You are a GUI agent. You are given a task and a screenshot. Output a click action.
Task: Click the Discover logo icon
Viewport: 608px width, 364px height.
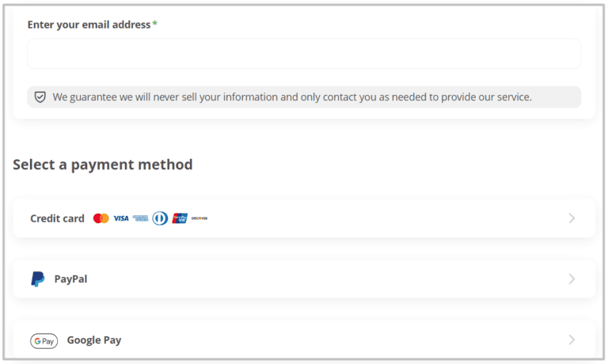click(x=199, y=218)
